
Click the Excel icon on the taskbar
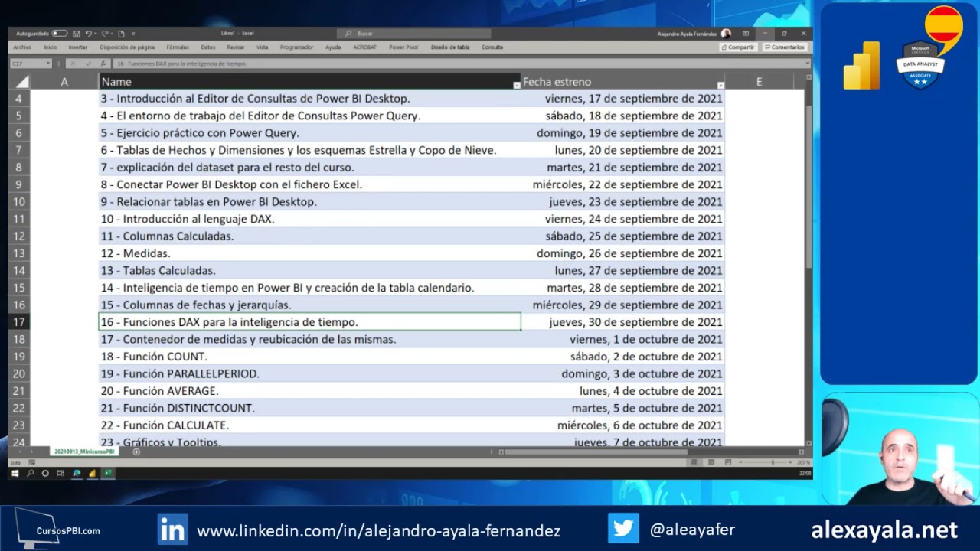108,474
